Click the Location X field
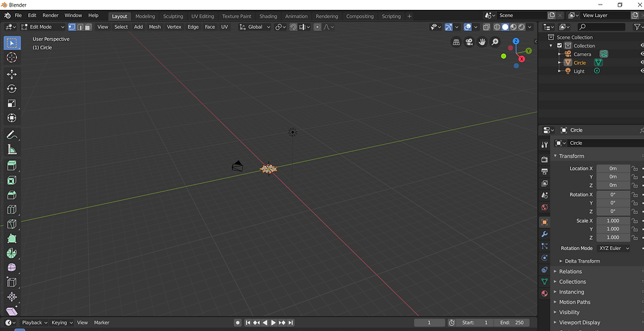644x331 pixels. pos(613,168)
